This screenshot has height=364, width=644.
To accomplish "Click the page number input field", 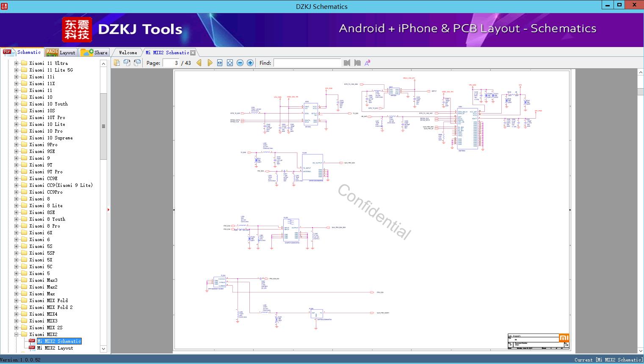I will (171, 63).
